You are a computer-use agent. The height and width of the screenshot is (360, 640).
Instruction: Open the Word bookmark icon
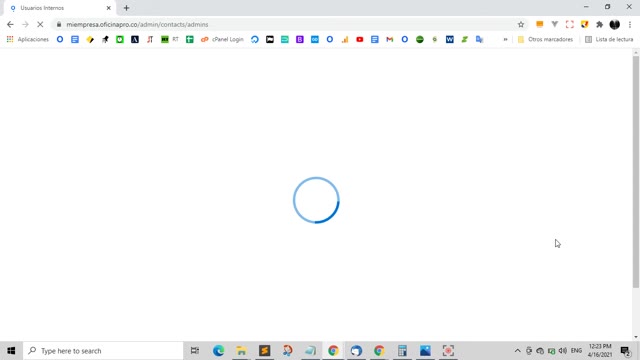[449, 39]
